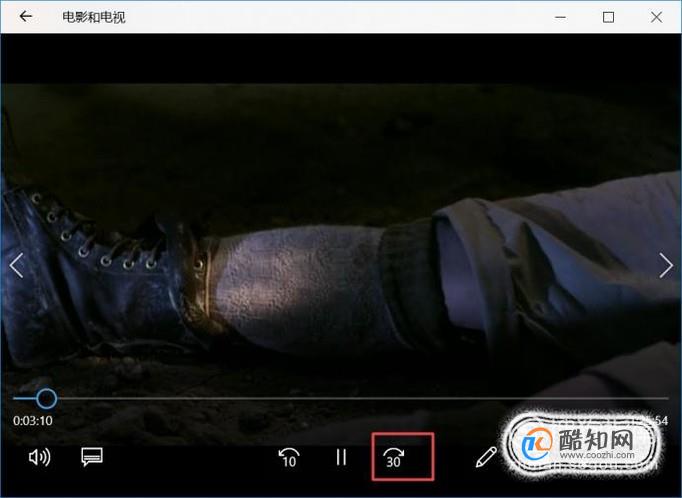The image size is (682, 498).
Task: Click the seek bar handle
Action: (46, 398)
